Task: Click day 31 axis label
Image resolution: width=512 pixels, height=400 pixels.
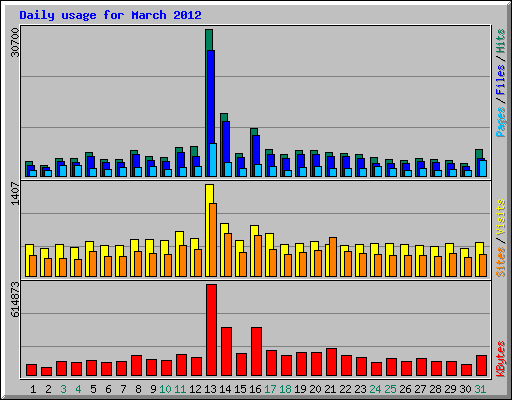Action: 480,389
